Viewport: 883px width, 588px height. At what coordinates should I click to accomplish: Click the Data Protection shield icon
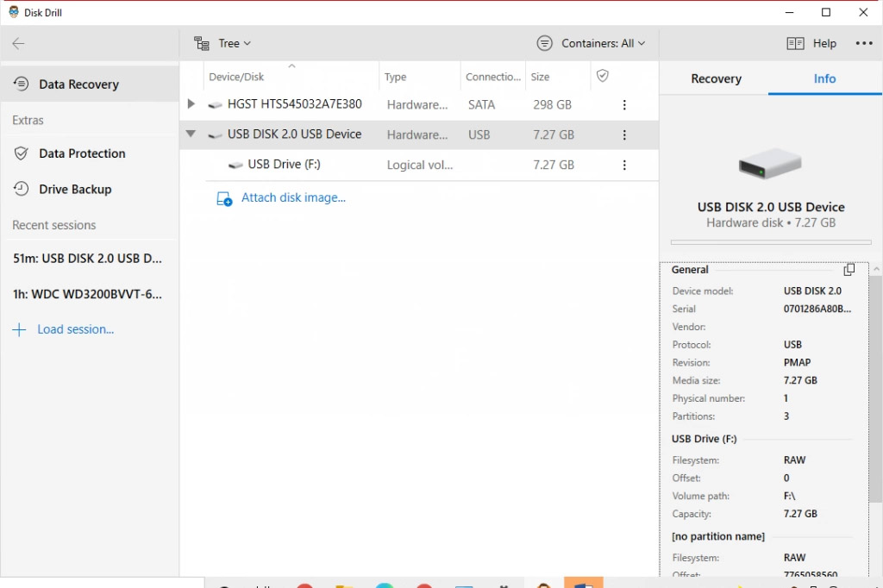tap(21, 153)
